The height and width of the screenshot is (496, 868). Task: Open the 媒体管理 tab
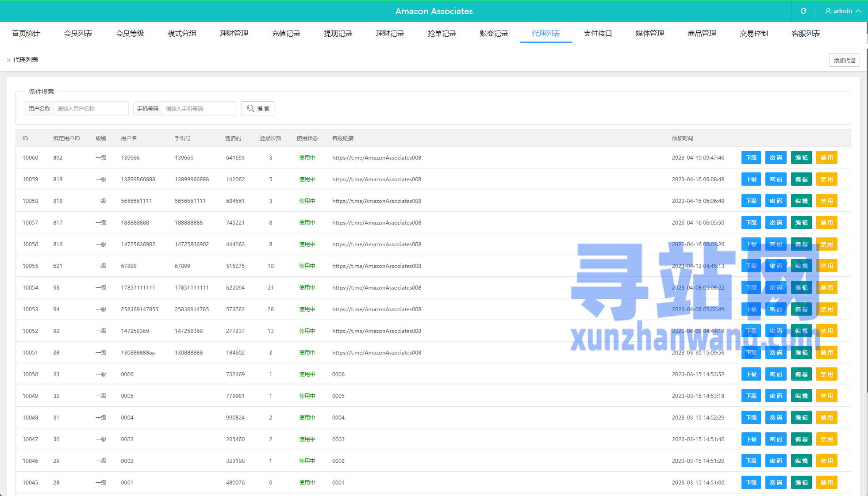[x=650, y=33]
